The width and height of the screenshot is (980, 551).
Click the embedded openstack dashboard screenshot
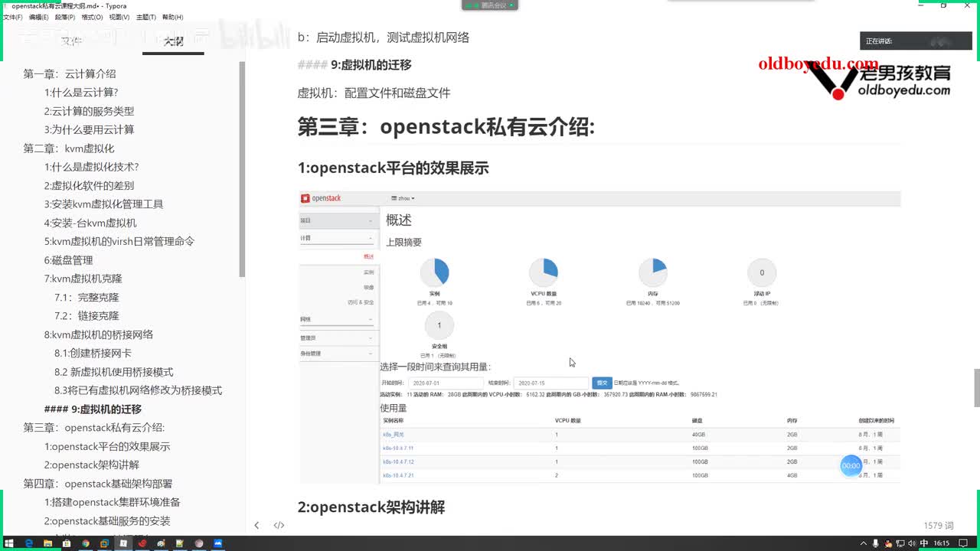tap(599, 337)
